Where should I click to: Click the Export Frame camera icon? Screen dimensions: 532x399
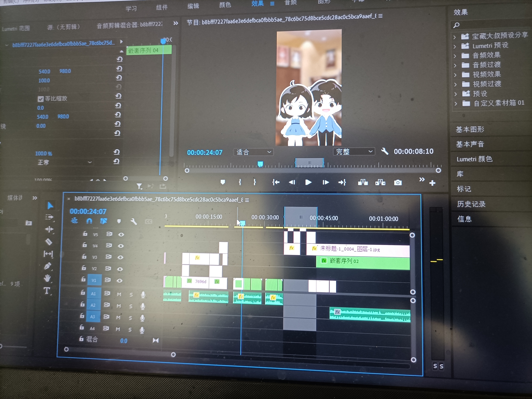tap(398, 183)
